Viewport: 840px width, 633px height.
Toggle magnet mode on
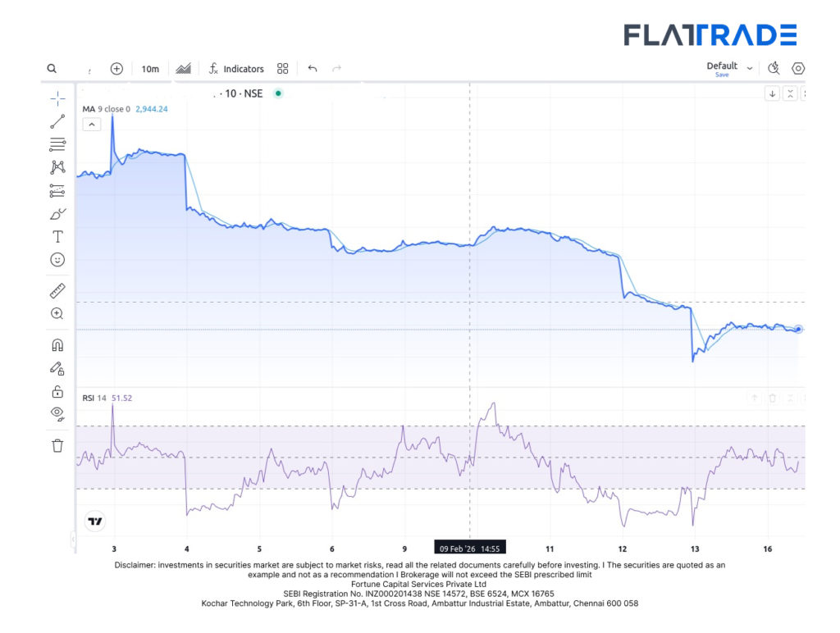tap(57, 345)
